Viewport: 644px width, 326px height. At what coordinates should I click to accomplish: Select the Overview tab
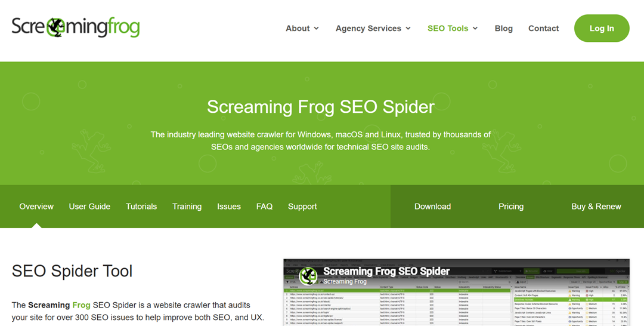coord(36,207)
